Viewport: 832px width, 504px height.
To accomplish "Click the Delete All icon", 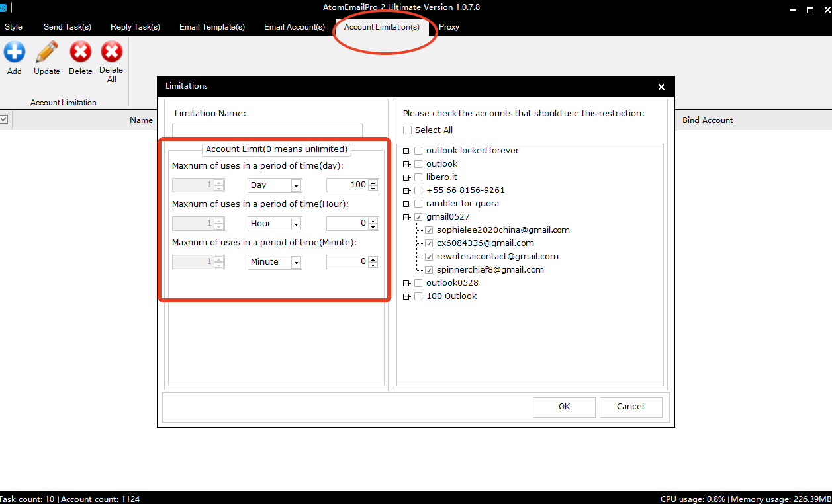I will click(x=111, y=52).
